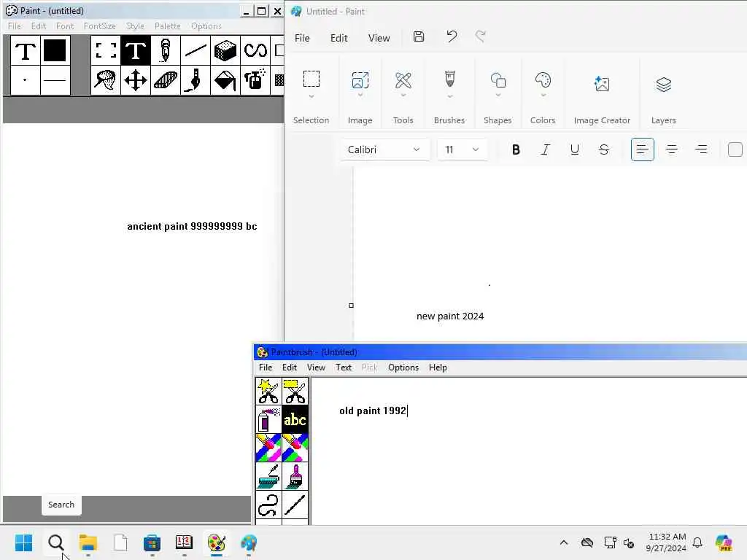The width and height of the screenshot is (747, 560).
Task: Select the paint bucket Fill tool in ancient Paint
Action: tap(225, 80)
